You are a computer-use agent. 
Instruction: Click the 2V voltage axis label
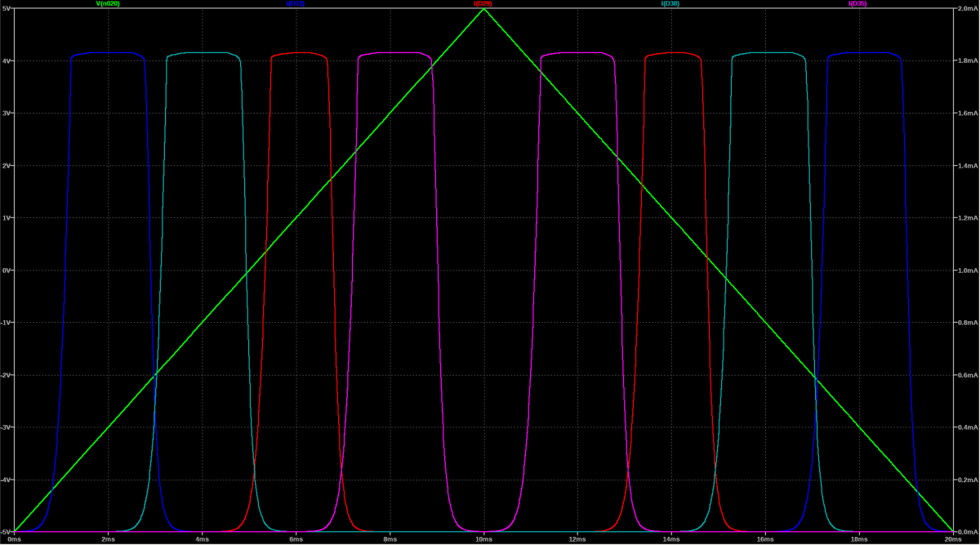[x=6, y=165]
